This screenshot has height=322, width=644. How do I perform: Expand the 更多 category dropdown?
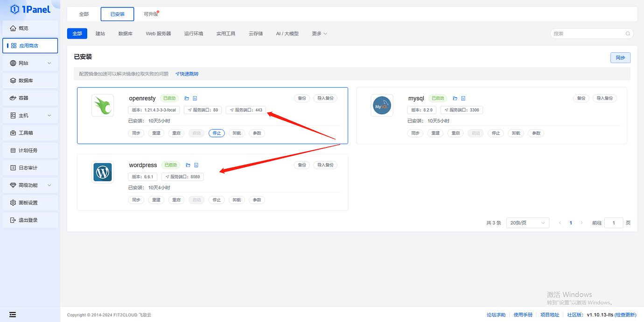(319, 33)
